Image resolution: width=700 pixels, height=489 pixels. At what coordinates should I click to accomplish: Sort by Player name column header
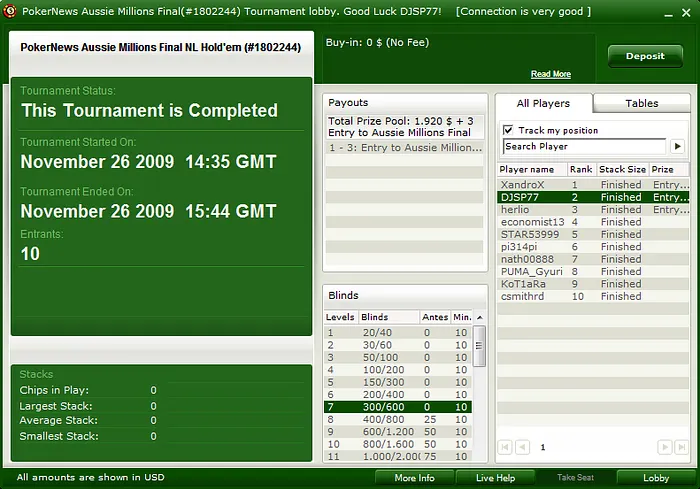(x=532, y=170)
